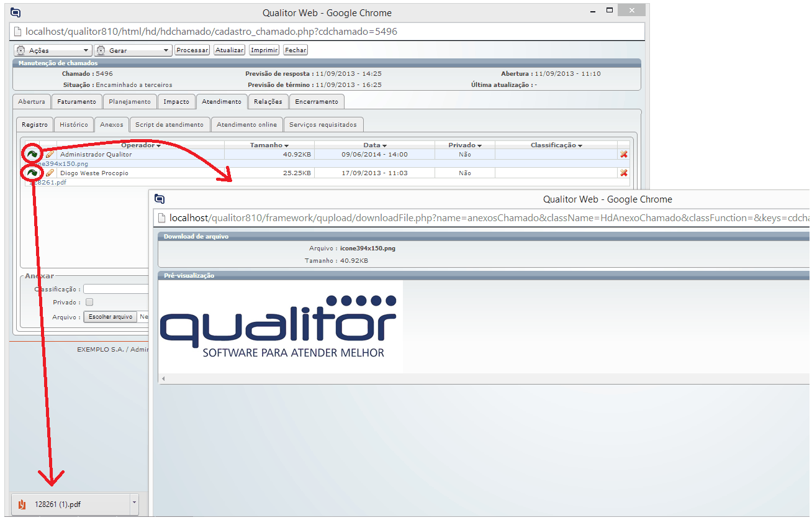Select the Script de atendimento tab
Viewport: 812px width, 520px height.
pyautogui.click(x=169, y=125)
